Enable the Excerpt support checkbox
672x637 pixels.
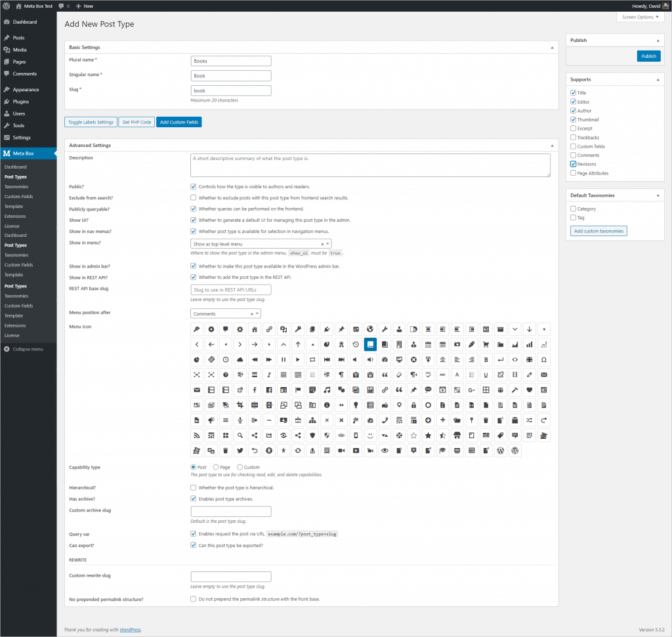click(x=574, y=129)
